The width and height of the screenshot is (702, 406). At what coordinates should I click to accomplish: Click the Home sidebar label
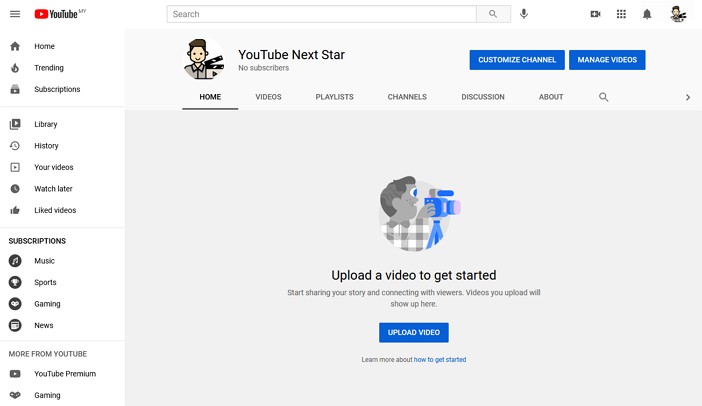point(44,46)
